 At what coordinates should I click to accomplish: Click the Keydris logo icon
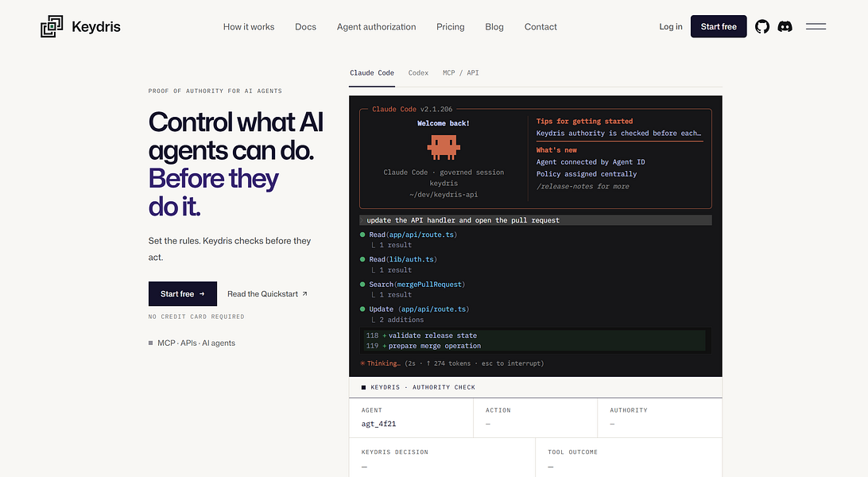(52, 26)
